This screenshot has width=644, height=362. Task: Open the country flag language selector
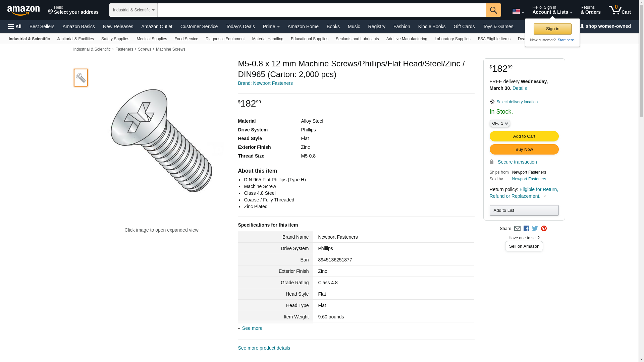518,12
